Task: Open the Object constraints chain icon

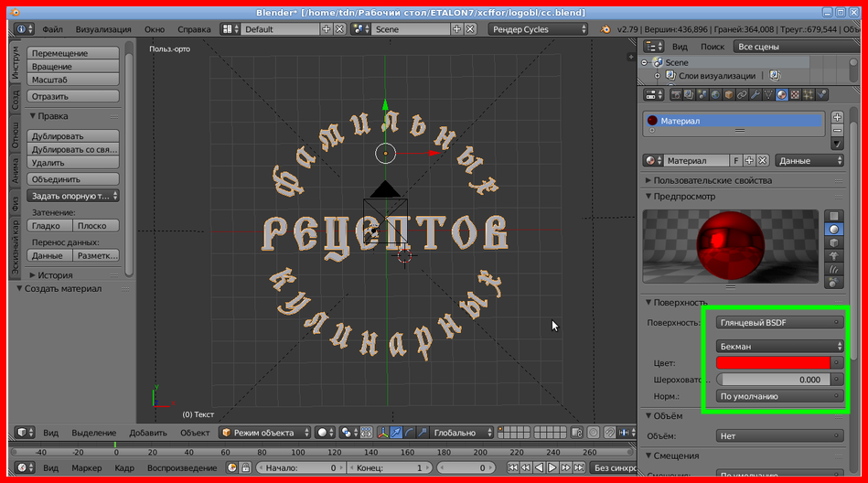Action: click(x=742, y=94)
